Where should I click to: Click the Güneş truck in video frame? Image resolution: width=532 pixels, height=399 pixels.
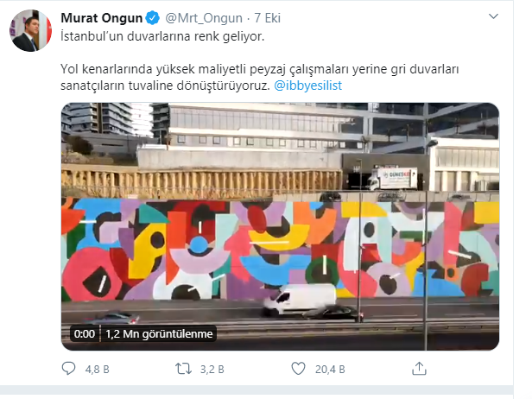tap(393, 179)
